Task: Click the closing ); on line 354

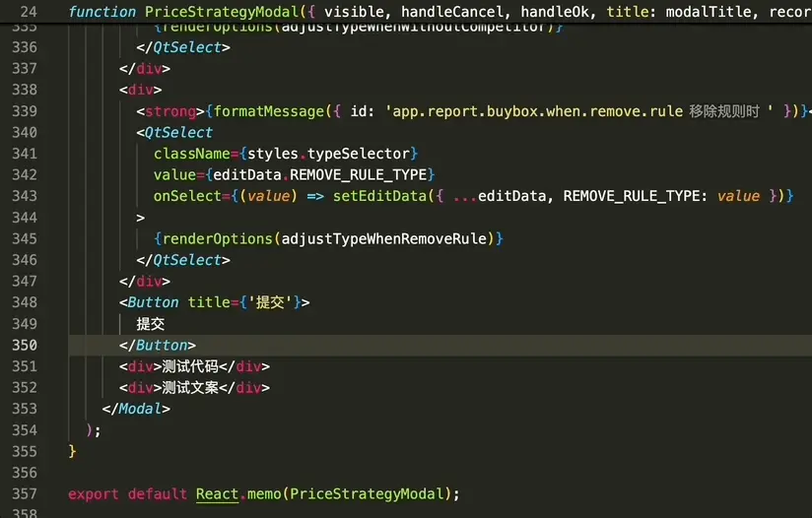Action: pos(94,430)
